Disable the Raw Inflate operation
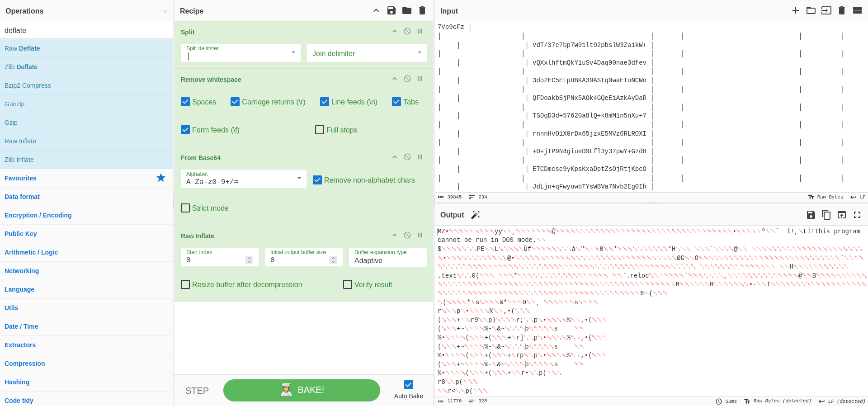 click(407, 235)
